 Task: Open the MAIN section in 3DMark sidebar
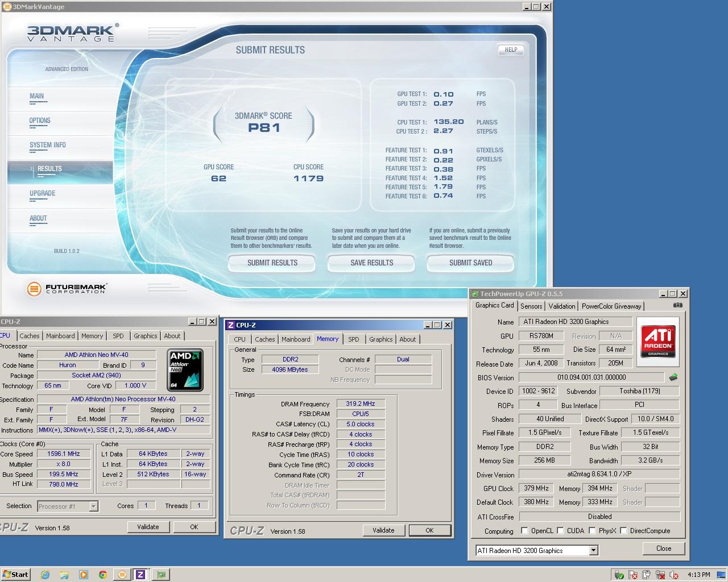click(37, 96)
